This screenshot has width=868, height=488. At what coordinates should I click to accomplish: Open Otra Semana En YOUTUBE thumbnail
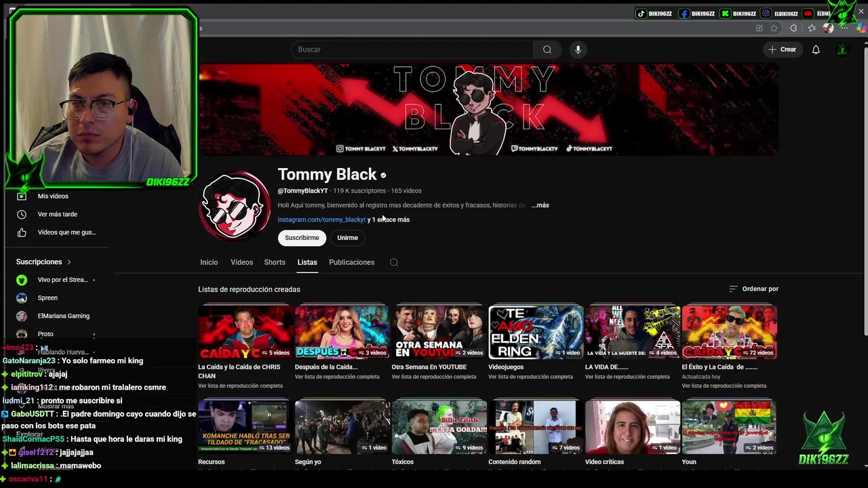pos(439,332)
